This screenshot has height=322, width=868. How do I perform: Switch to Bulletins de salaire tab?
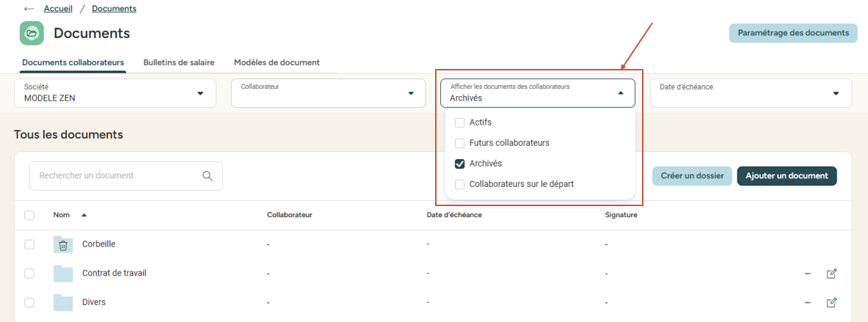click(x=179, y=62)
